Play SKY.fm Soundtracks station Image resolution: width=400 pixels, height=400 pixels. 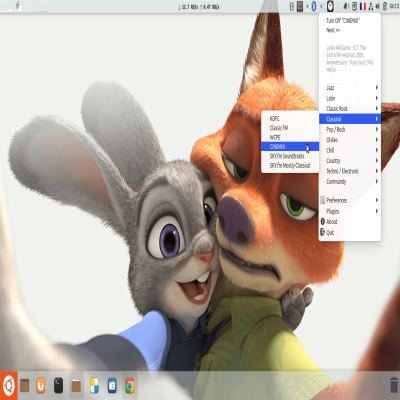[x=290, y=156]
